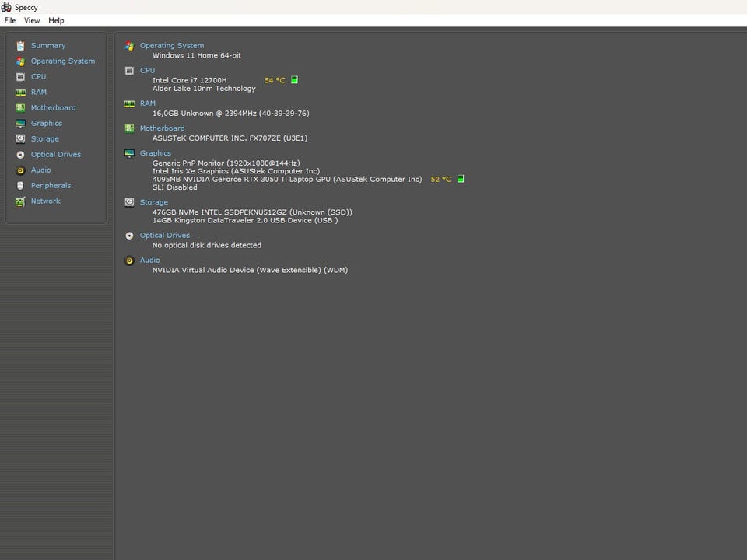Click the Graphics monitor icon in sidebar
The image size is (747, 560).
click(x=20, y=124)
